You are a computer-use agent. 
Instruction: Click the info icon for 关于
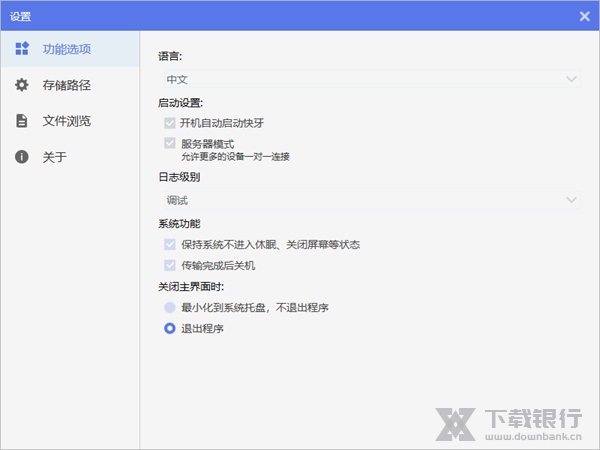[x=22, y=157]
